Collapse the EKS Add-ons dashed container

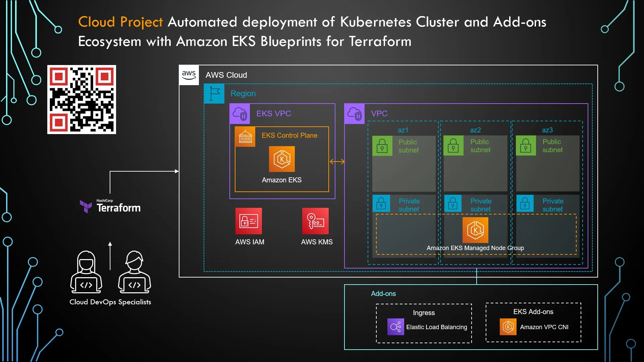(533, 323)
